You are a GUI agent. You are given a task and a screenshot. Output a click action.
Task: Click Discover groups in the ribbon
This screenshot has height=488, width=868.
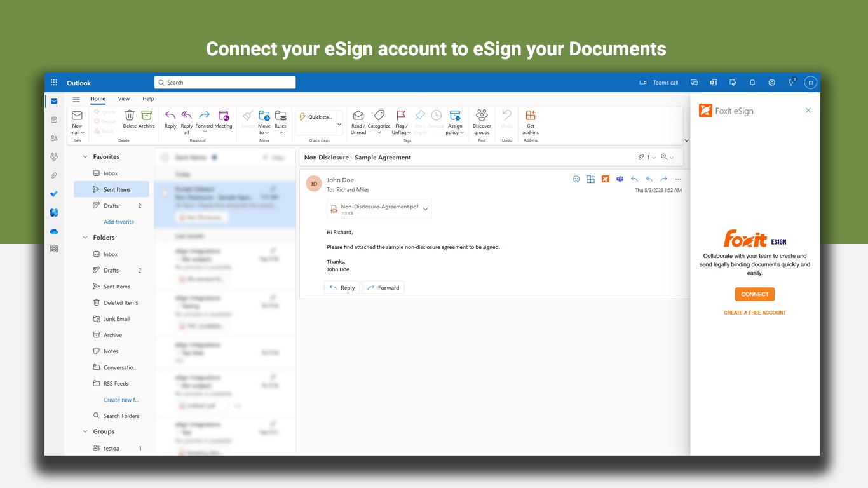482,121
